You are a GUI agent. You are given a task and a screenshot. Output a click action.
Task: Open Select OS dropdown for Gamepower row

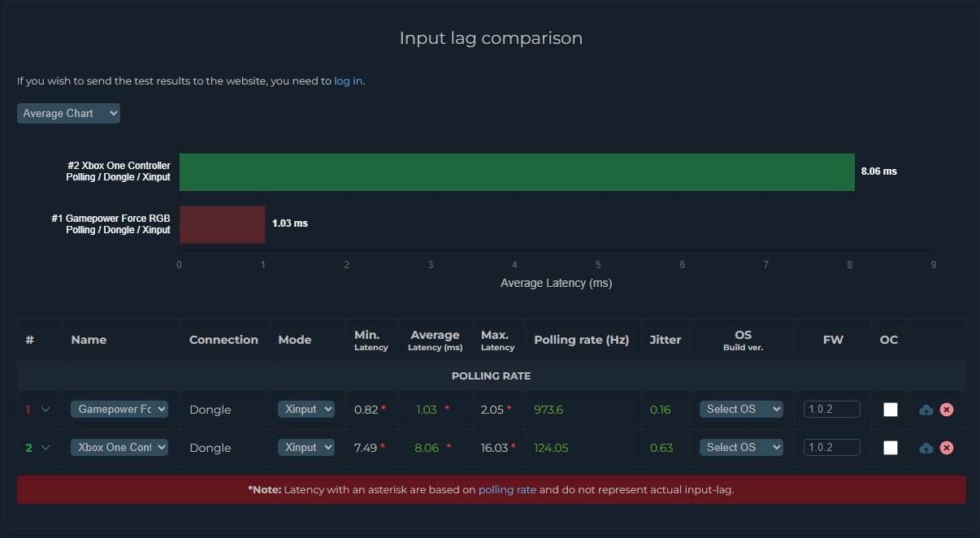click(741, 409)
